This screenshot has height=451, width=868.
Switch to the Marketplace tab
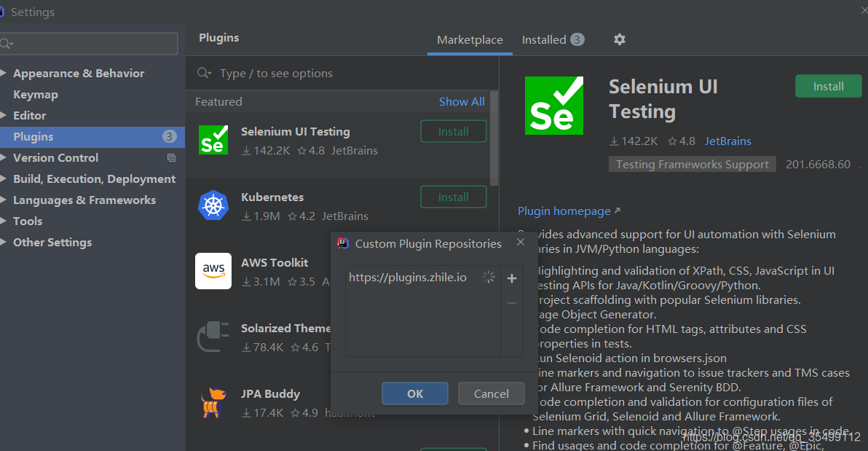[470, 40]
